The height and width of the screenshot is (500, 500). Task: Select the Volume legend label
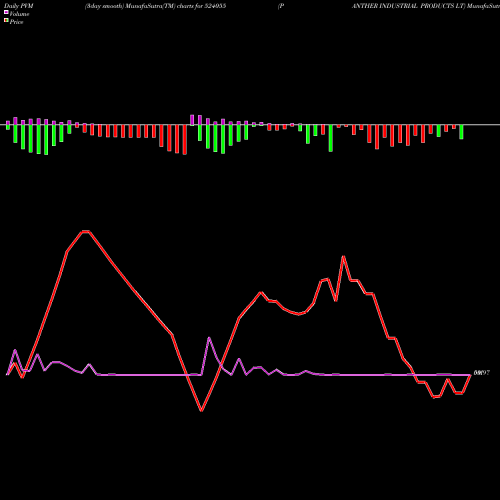pyautogui.click(x=19, y=14)
